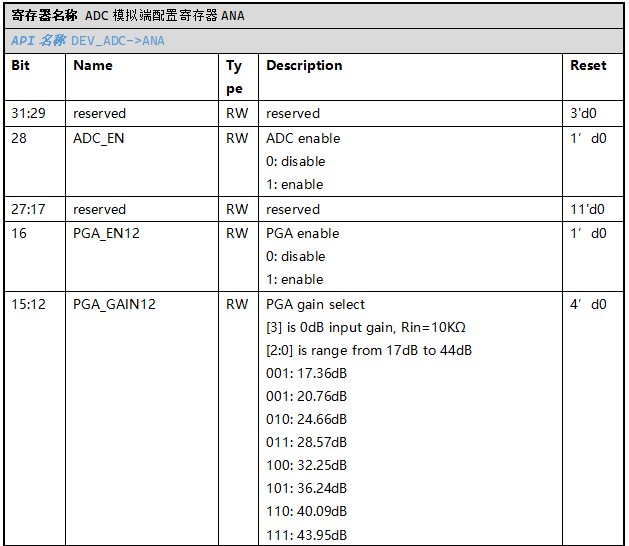629x546 pixels.
Task: Select reset value in ADC_EN row
Action: click(588, 138)
